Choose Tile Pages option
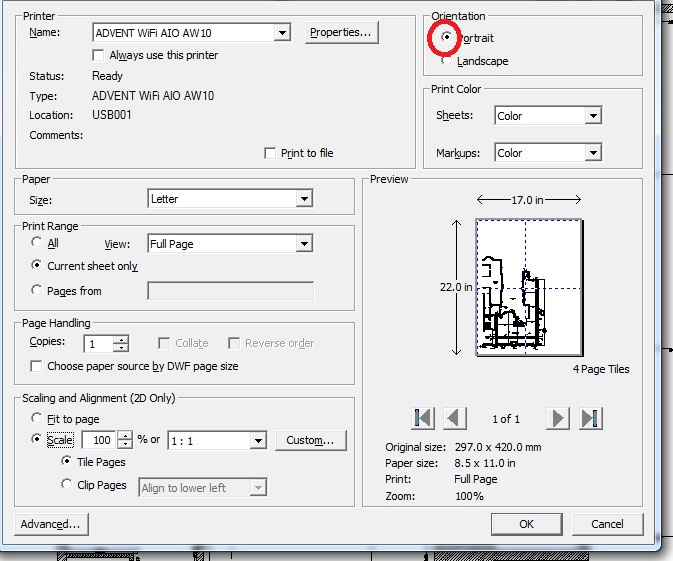The image size is (673, 561). point(66,461)
